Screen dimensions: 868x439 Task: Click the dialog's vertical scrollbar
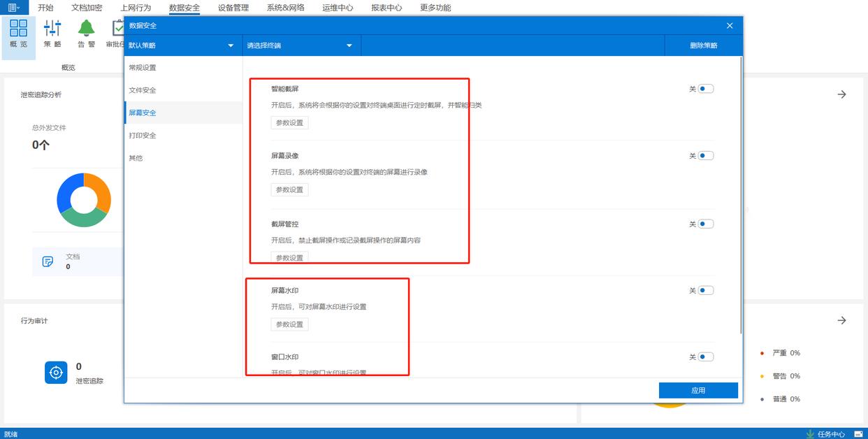[x=740, y=196]
